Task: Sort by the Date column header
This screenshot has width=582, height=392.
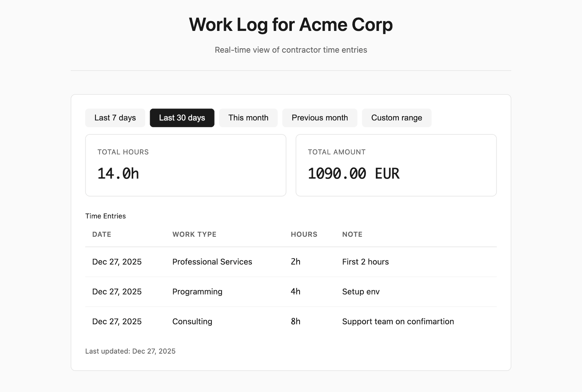Action: click(x=102, y=234)
